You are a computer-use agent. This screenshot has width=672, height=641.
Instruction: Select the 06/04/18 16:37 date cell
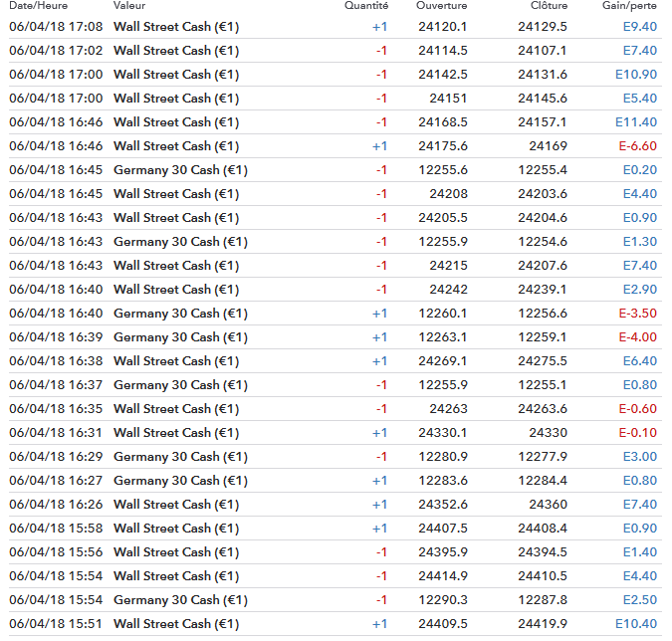pos(56,385)
